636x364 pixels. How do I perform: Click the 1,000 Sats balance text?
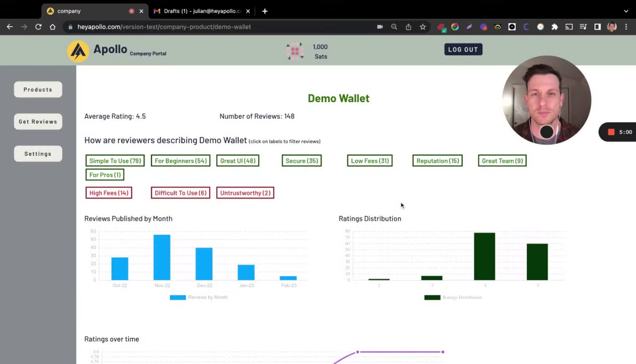(x=321, y=52)
